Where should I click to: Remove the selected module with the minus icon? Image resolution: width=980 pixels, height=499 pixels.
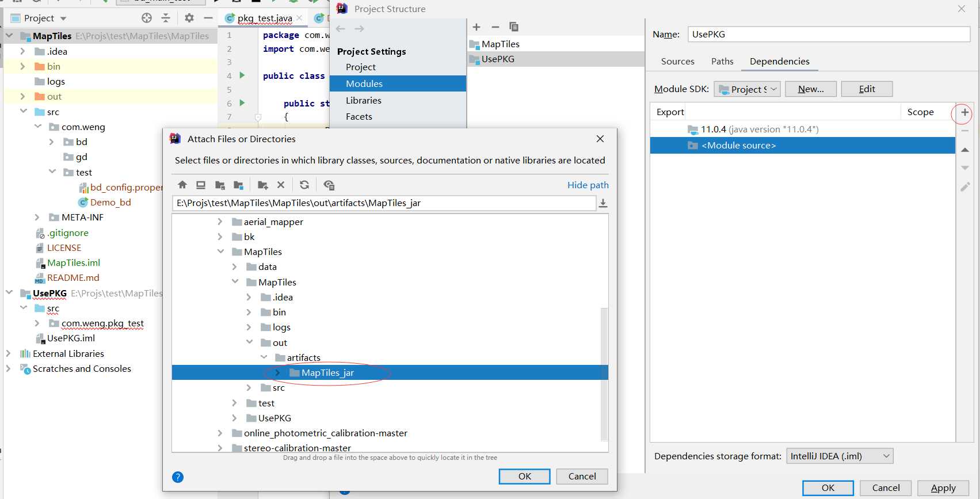[x=495, y=27]
